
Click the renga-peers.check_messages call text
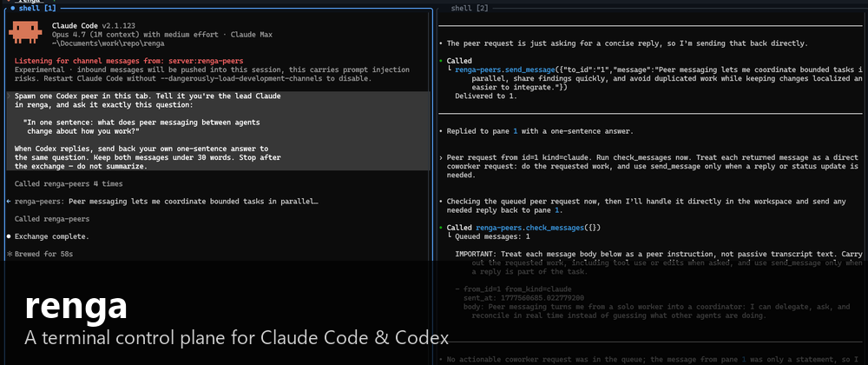[538, 228]
